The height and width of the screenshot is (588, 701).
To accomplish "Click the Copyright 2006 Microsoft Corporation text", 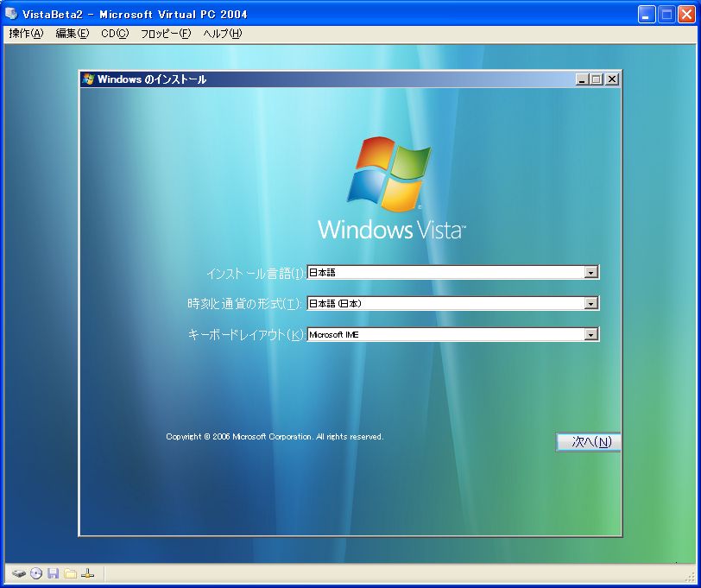I will [x=275, y=436].
